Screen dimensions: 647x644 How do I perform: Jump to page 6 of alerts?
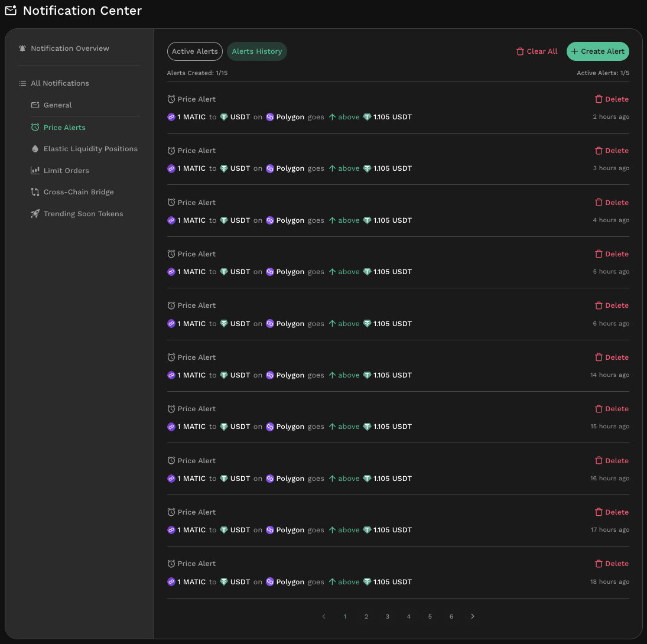(451, 616)
